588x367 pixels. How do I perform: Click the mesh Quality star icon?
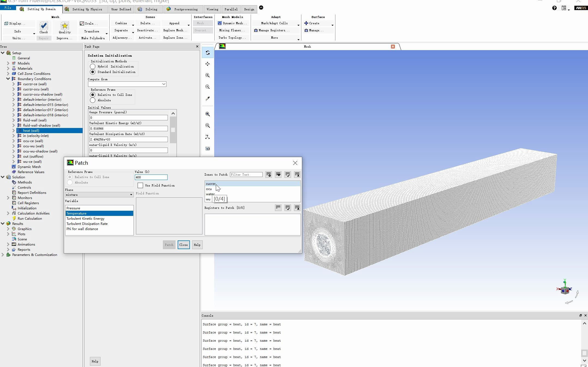(x=65, y=26)
